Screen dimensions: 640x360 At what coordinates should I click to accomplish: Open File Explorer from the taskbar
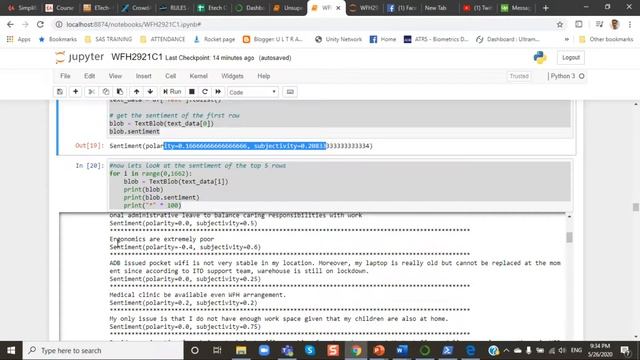(241, 350)
